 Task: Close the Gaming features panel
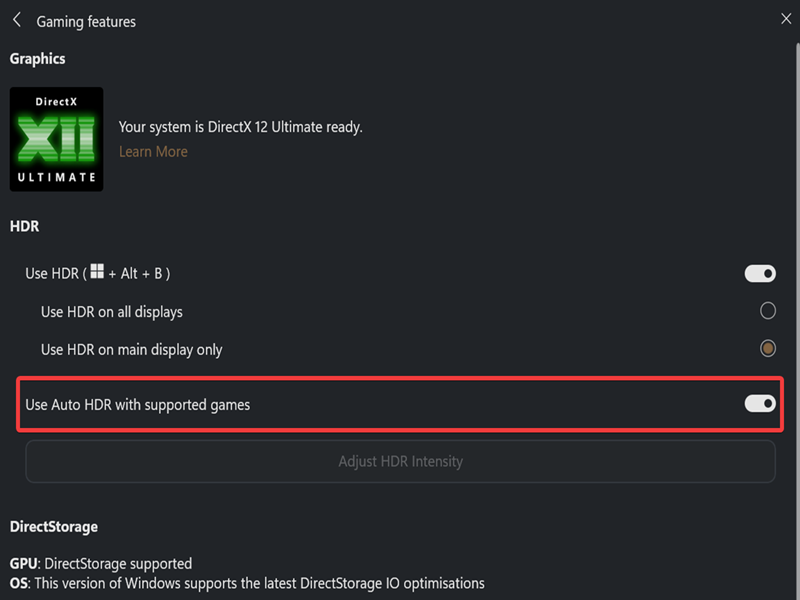[x=786, y=18]
